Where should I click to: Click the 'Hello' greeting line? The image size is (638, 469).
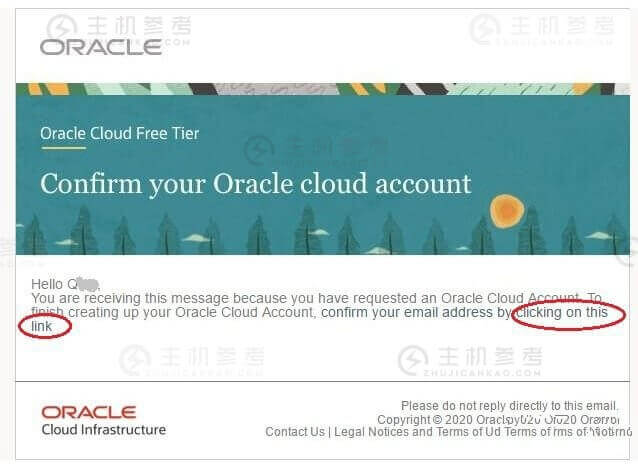(66, 284)
